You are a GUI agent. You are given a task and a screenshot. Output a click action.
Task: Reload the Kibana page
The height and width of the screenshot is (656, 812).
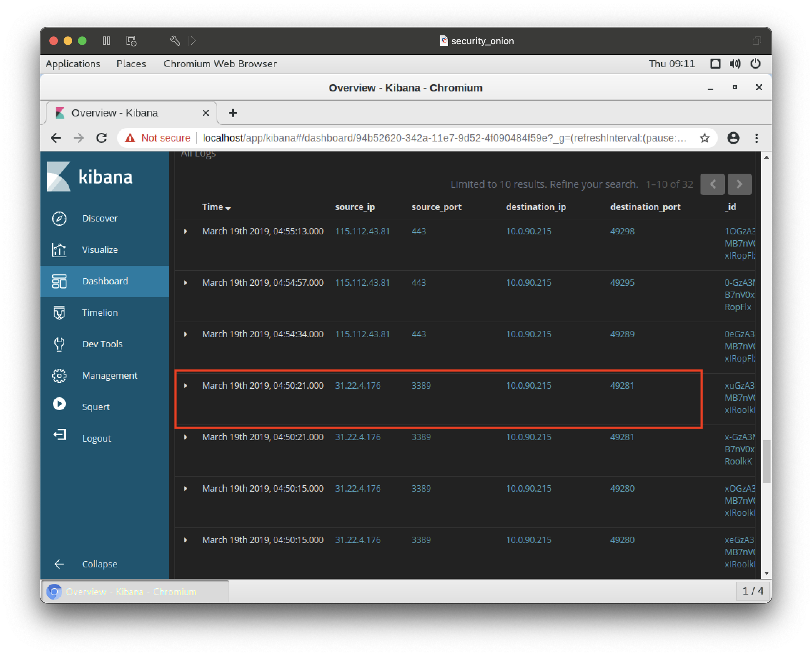click(x=101, y=138)
